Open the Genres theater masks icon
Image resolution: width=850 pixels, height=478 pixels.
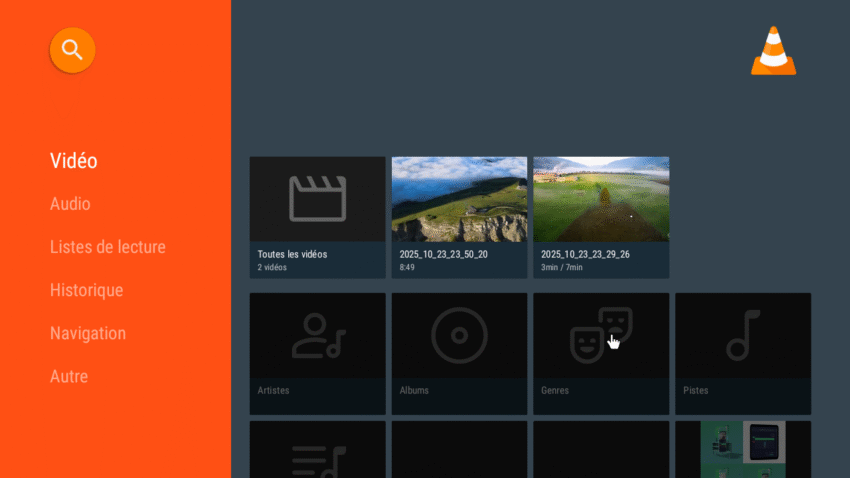pos(601,336)
